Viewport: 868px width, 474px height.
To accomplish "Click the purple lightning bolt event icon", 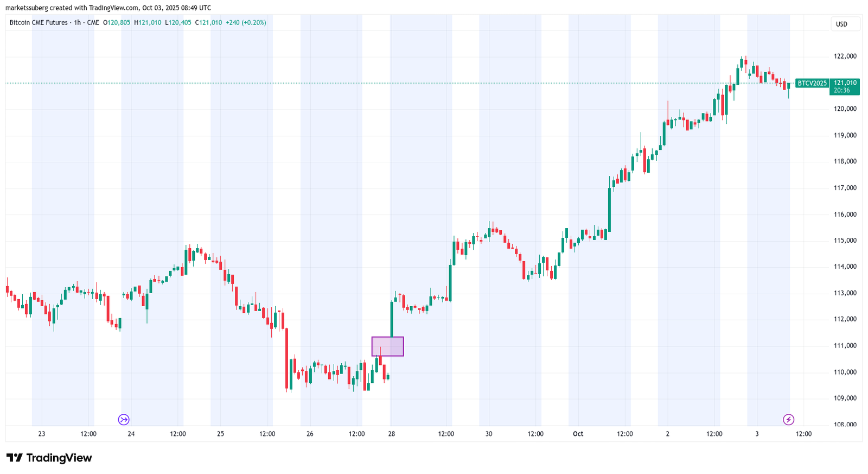I will coord(788,419).
